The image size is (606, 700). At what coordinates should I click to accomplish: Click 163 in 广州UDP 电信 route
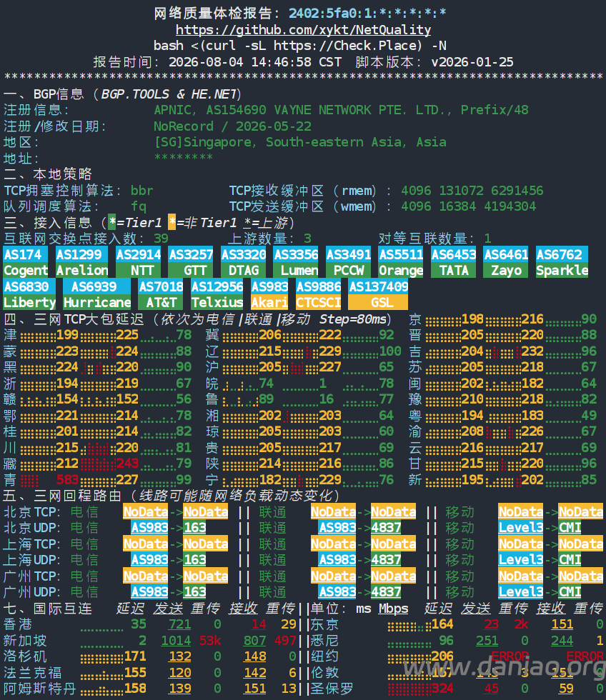[x=194, y=592]
